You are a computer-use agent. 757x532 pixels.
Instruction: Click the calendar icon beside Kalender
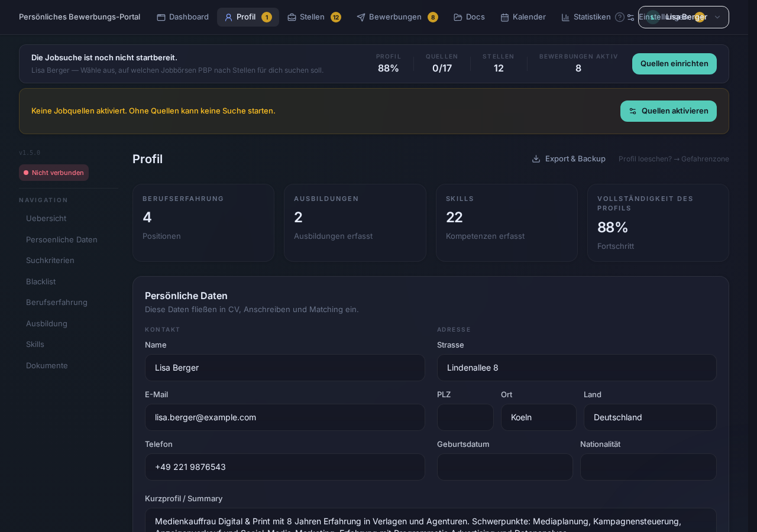504,17
